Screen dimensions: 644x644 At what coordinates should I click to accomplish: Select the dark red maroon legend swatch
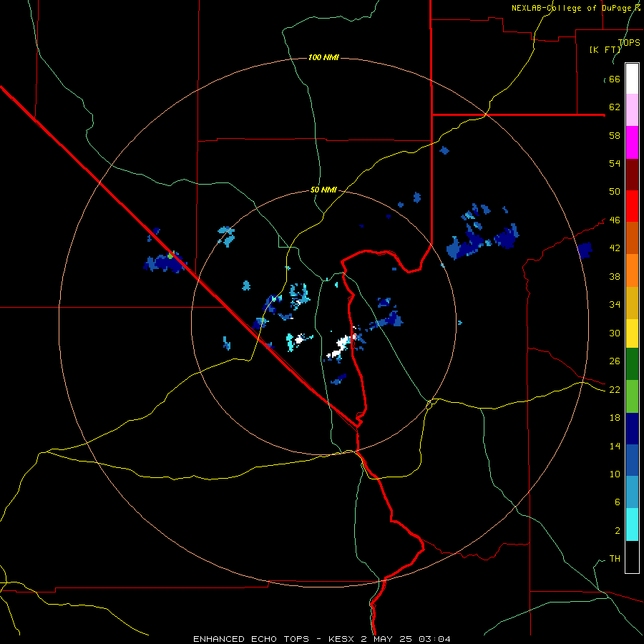(632, 174)
